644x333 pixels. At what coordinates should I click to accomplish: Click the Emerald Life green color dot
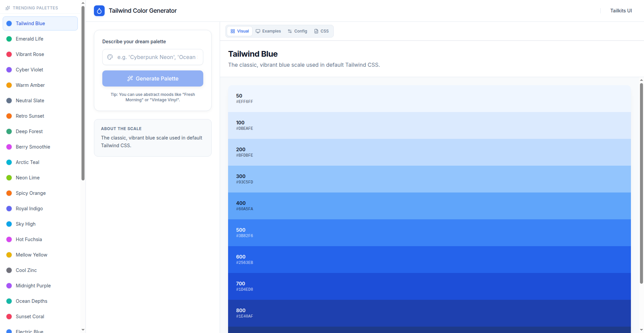coord(9,39)
